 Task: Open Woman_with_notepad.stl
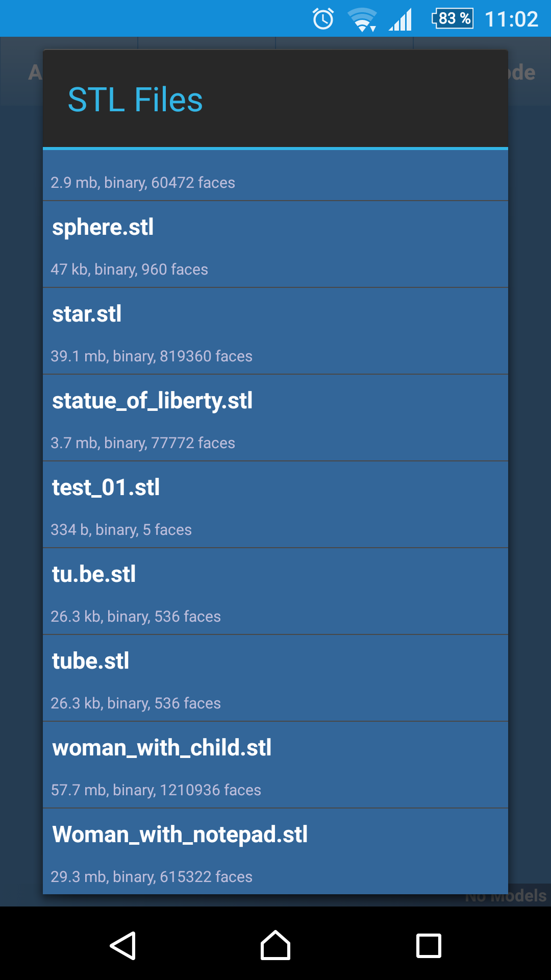coord(275,851)
